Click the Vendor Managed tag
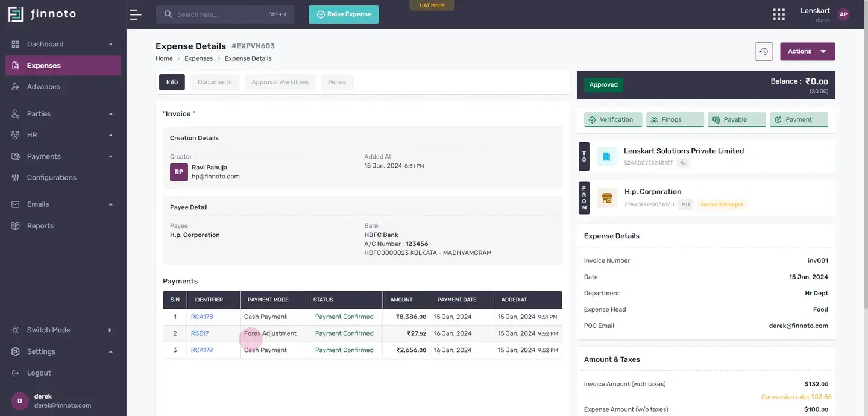The width and height of the screenshot is (868, 416). [x=722, y=204]
